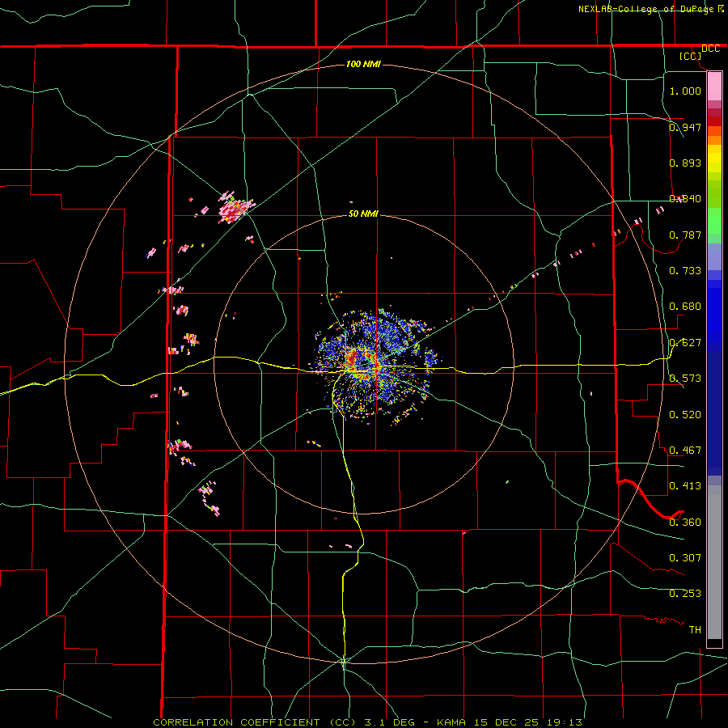This screenshot has width=728, height=728.
Task: Select the 0.733 scale value
Action: pos(685,270)
